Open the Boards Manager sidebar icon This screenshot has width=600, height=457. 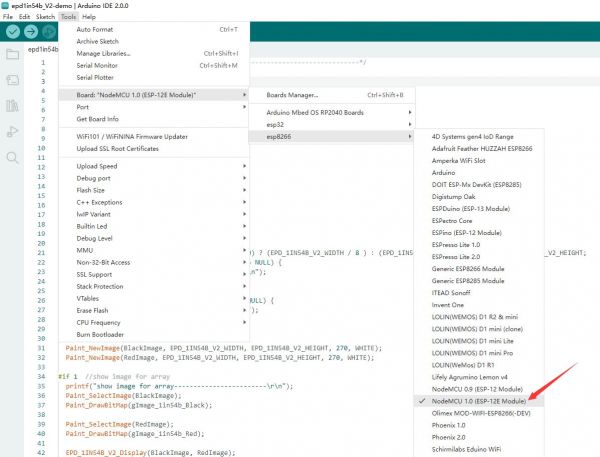pos(12,80)
